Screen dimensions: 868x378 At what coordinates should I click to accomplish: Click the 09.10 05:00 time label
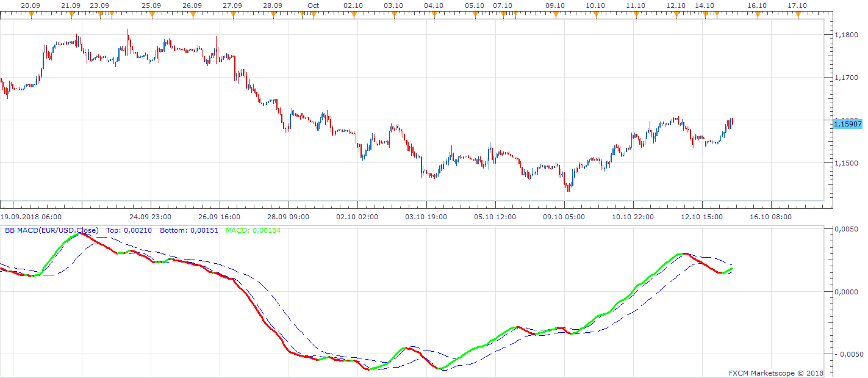pyautogui.click(x=564, y=217)
